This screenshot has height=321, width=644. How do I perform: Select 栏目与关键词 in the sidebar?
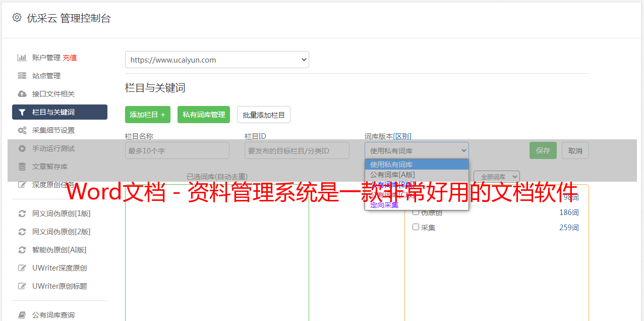pos(60,112)
